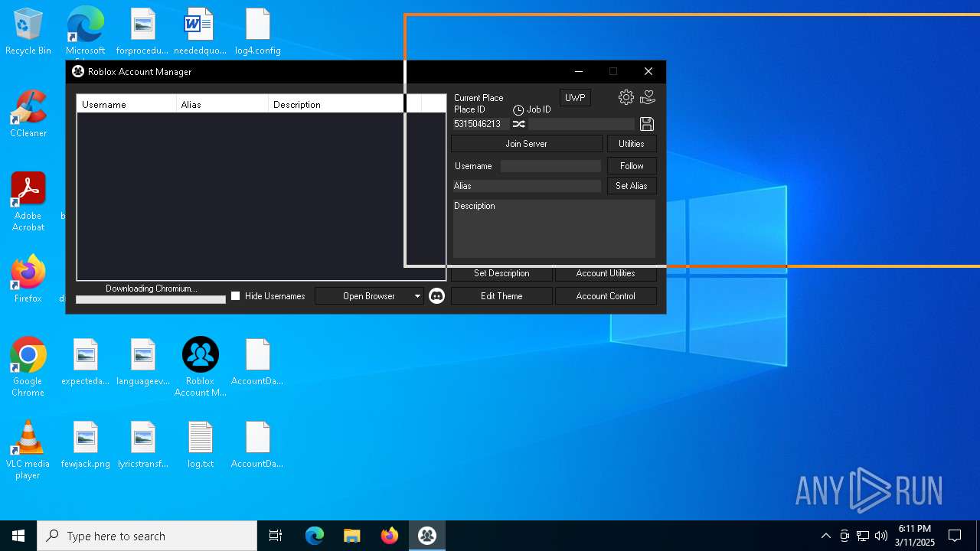Select the Adobe Acrobat desktop icon

pos(28,202)
